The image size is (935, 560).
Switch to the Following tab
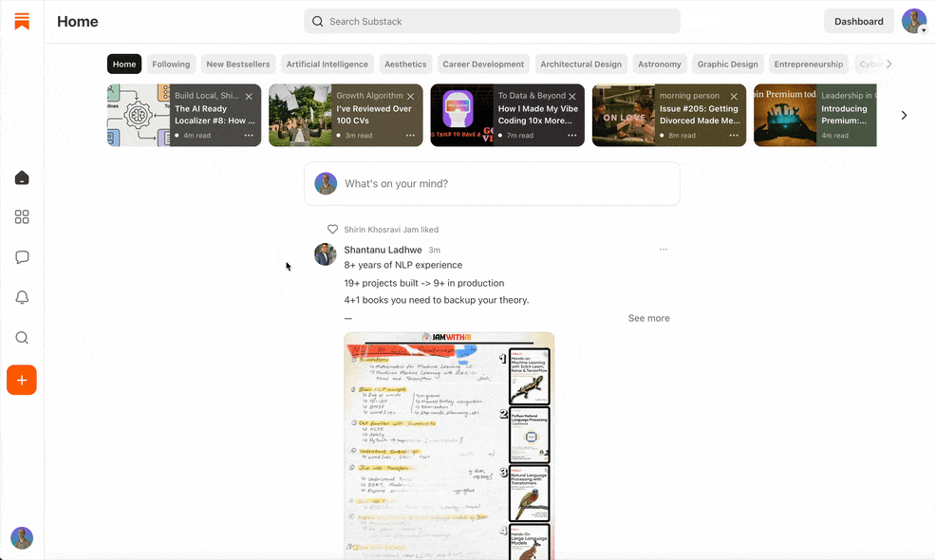click(x=171, y=64)
